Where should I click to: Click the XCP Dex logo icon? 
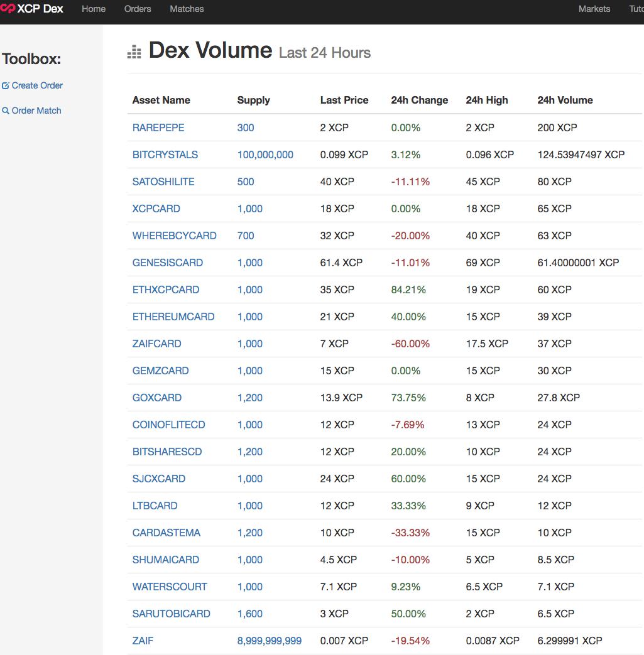8,8
